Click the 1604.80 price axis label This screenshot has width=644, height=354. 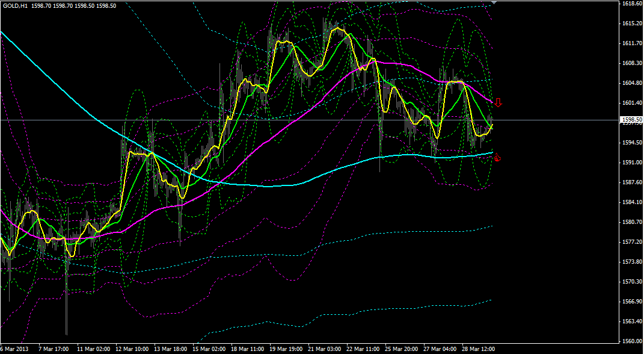(x=632, y=83)
